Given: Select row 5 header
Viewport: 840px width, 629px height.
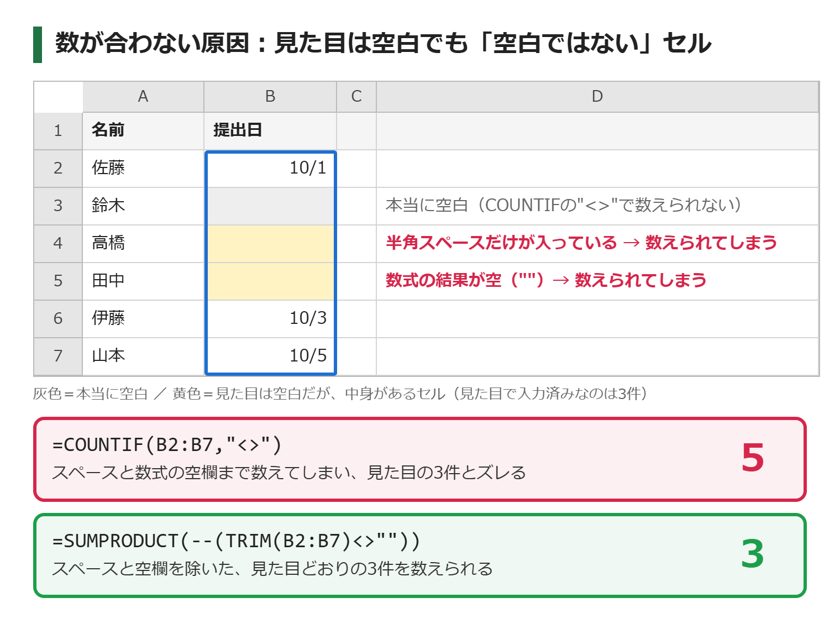Looking at the screenshot, I should click(x=58, y=281).
